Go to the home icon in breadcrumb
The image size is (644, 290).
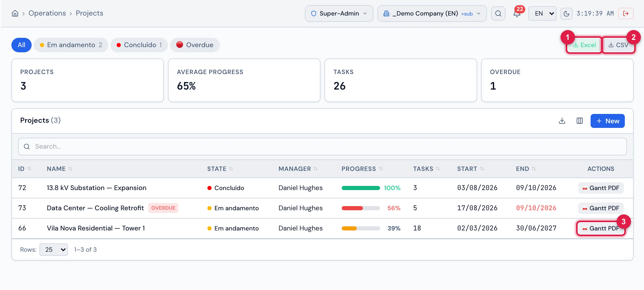click(15, 13)
